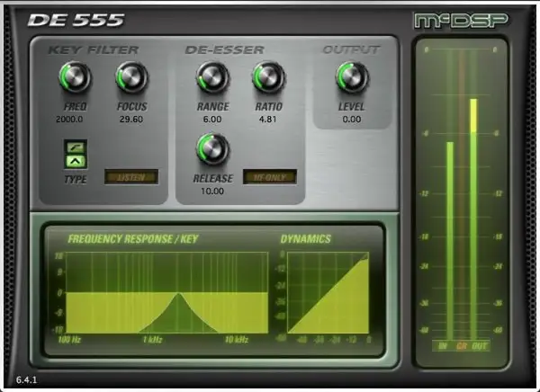The width and height of the screenshot is (540, 392).
Task: Click the Output Level knob
Action: tap(352, 79)
